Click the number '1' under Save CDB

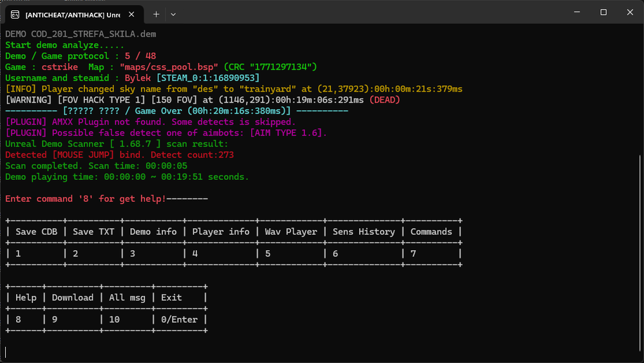tap(18, 253)
